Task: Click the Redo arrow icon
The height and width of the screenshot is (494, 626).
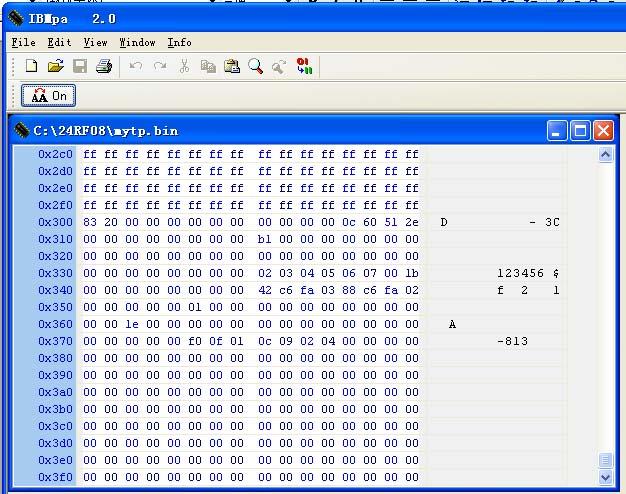Action: click(160, 66)
